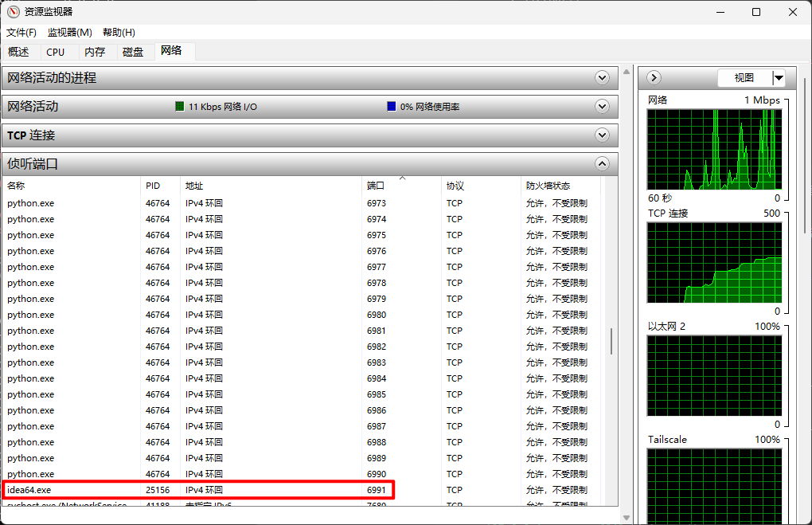
Task: Expand the 网络活动 section chevron
Action: (x=602, y=107)
